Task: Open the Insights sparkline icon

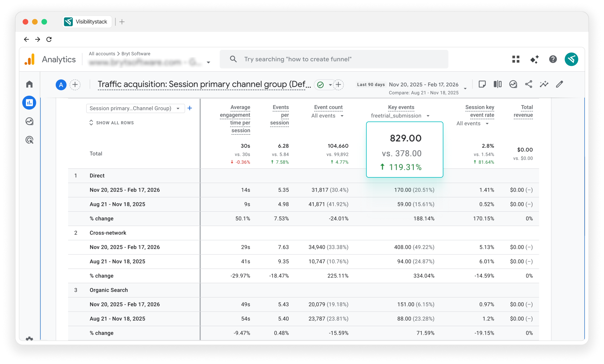Action: coord(544,84)
